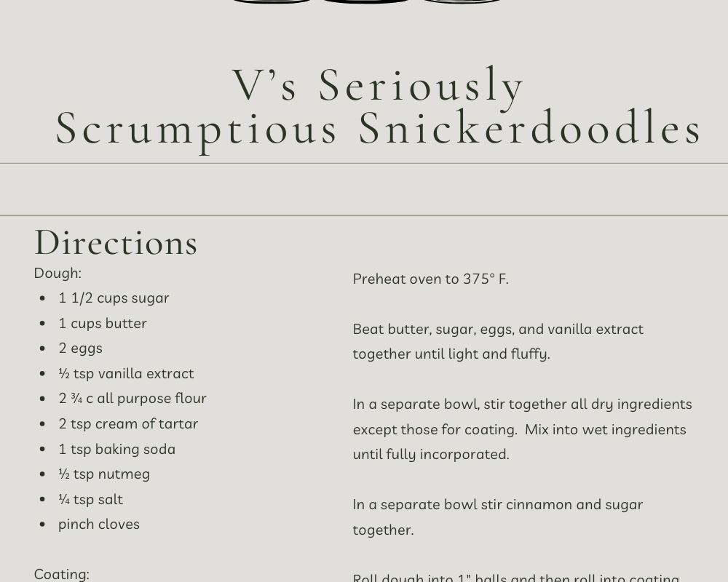This screenshot has height=582, width=728.
Task: Click the '2 tsp cream of tartar' item
Action: tap(128, 423)
